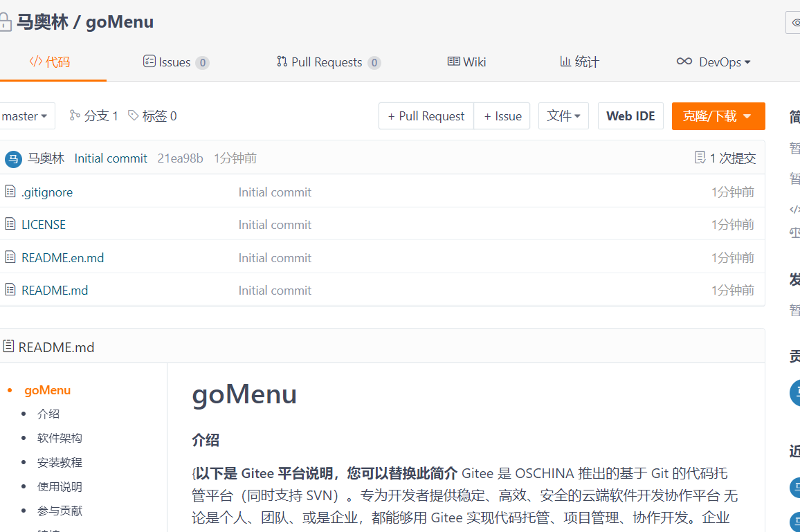Open the LICENSE file
Viewport: 800px width, 532px height.
44,225
